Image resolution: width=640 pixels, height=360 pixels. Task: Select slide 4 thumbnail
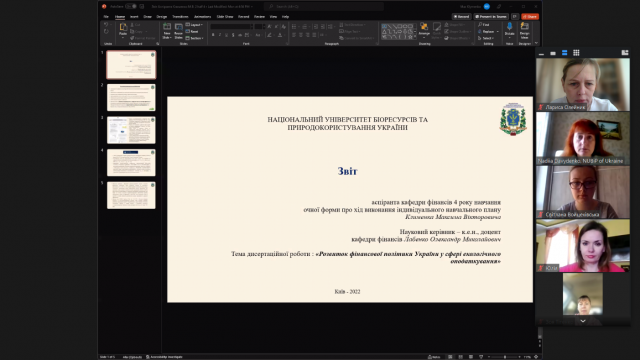click(131, 162)
